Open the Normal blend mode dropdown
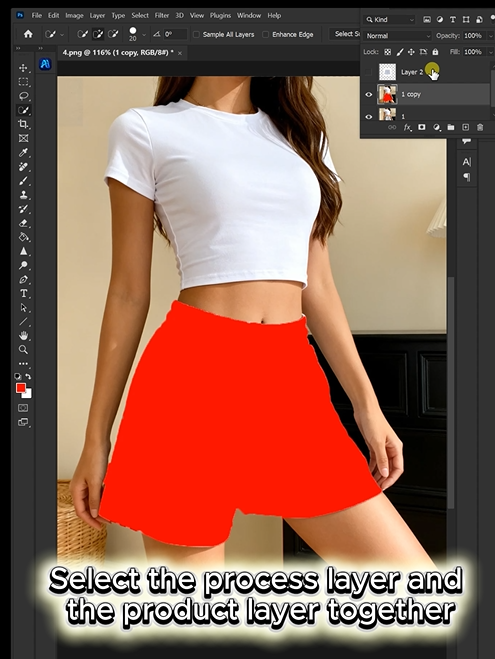Viewport: 495px width, 659px height. pos(398,36)
